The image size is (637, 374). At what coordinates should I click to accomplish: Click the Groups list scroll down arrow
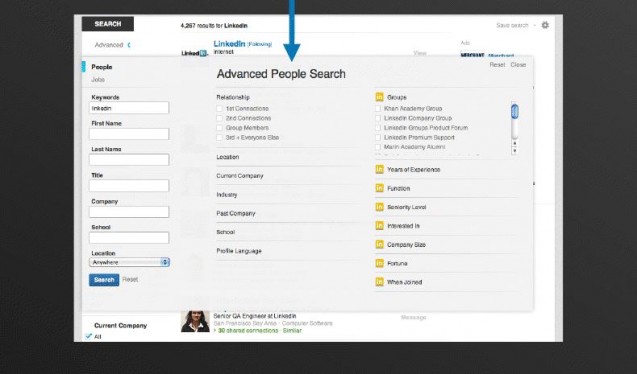point(515,151)
